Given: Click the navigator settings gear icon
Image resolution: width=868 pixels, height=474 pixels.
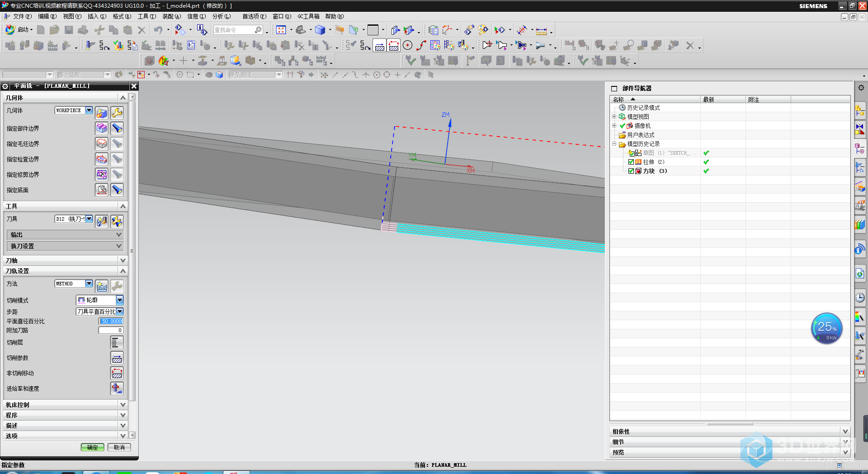Looking at the screenshot, I should click(861, 88).
